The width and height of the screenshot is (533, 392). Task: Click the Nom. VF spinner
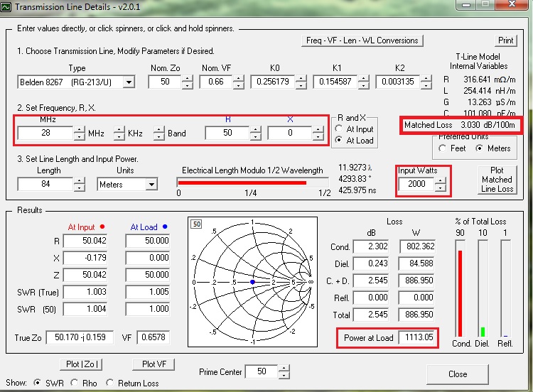tap(238, 82)
